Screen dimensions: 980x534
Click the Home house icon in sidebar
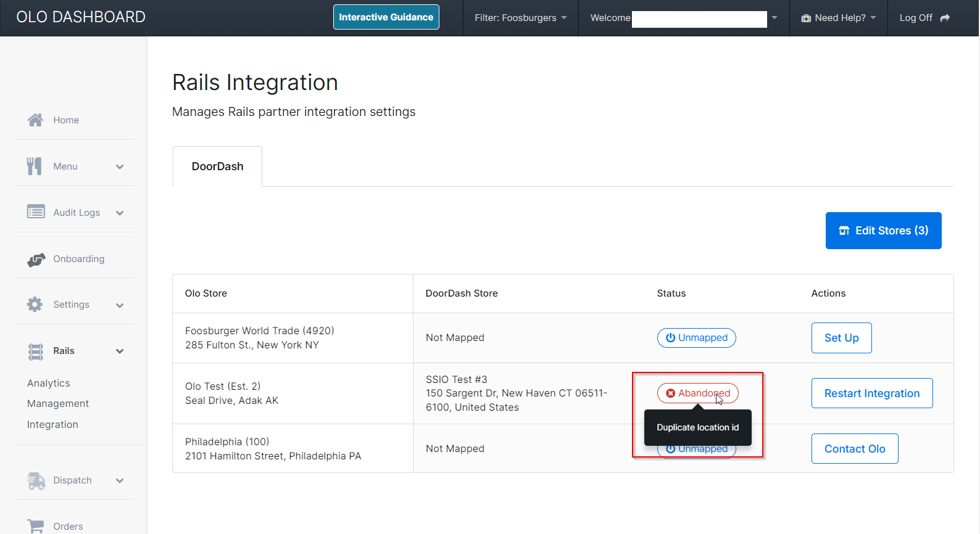click(35, 120)
